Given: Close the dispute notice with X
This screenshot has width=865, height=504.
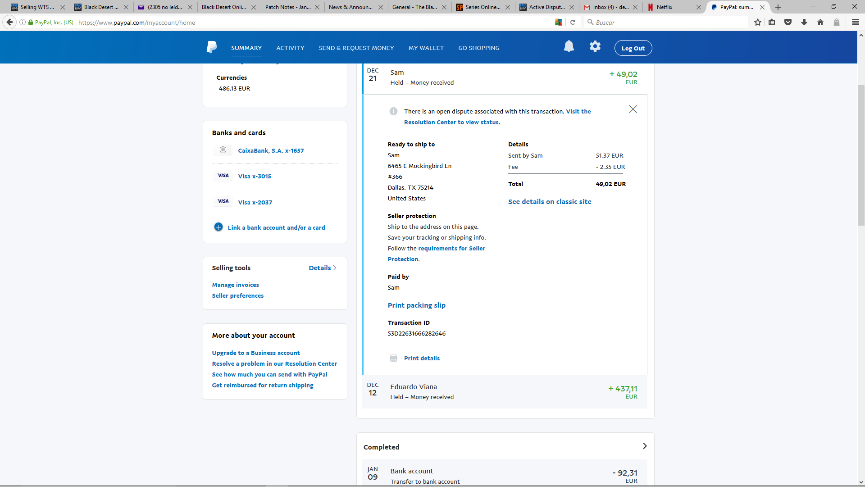Looking at the screenshot, I should click(x=633, y=109).
